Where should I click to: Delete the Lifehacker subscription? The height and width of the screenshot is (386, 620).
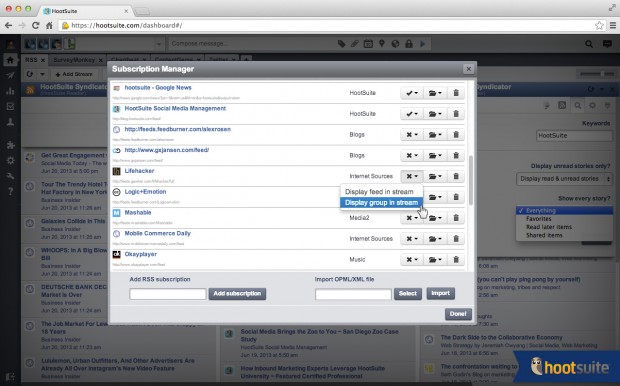[456, 176]
